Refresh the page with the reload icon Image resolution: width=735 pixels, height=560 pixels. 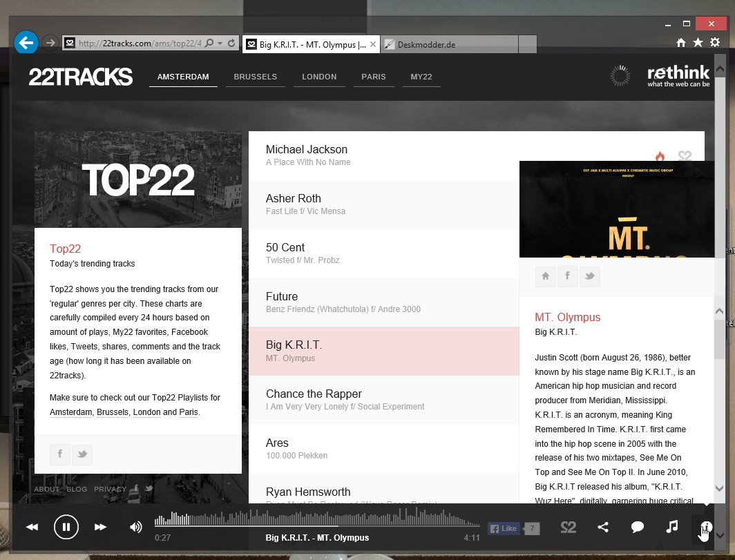[x=231, y=43]
